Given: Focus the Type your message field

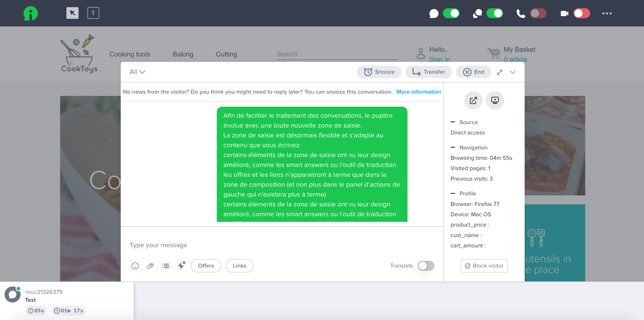Looking at the screenshot, I should coord(282,245).
